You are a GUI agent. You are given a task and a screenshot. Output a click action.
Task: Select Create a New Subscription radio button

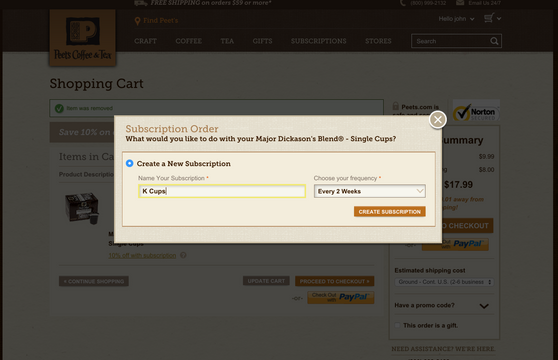click(130, 163)
